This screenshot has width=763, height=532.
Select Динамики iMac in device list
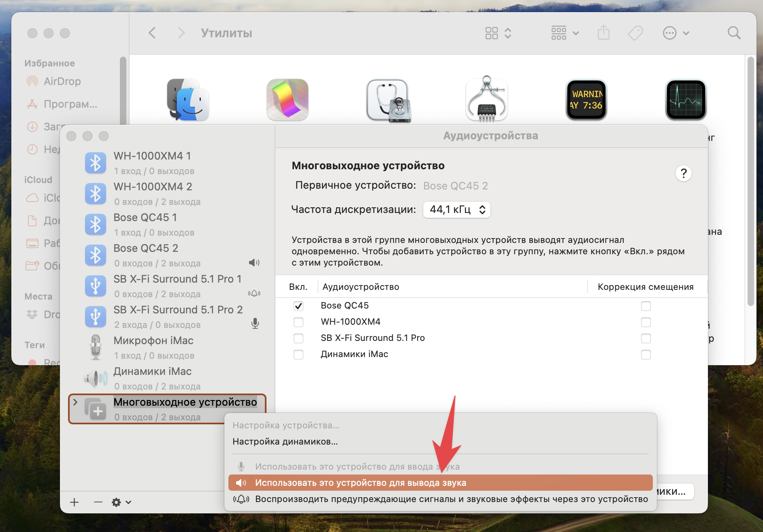click(x=167, y=378)
